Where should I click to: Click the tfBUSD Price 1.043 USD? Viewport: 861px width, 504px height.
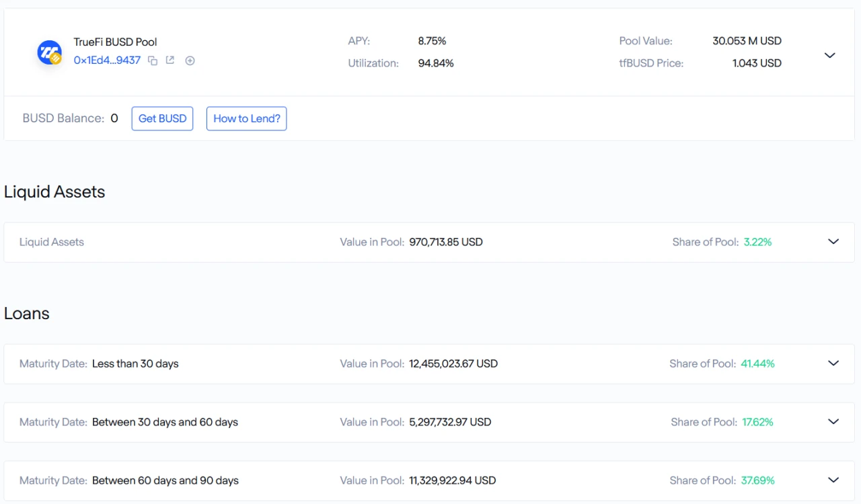pyautogui.click(x=757, y=63)
